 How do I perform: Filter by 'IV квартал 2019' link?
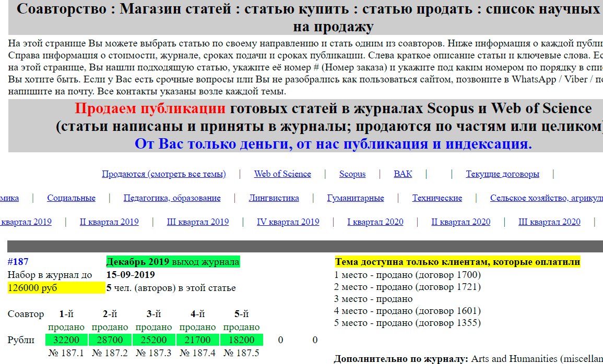(288, 222)
